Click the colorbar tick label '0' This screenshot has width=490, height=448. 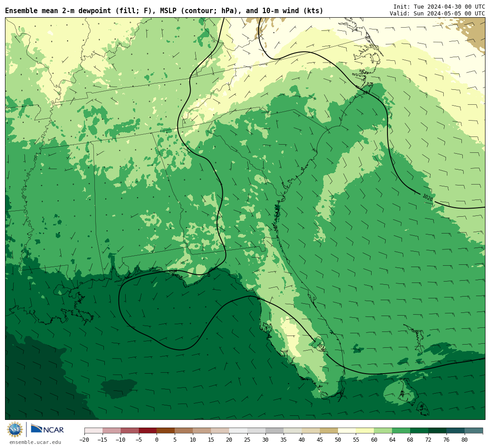[x=157, y=439]
